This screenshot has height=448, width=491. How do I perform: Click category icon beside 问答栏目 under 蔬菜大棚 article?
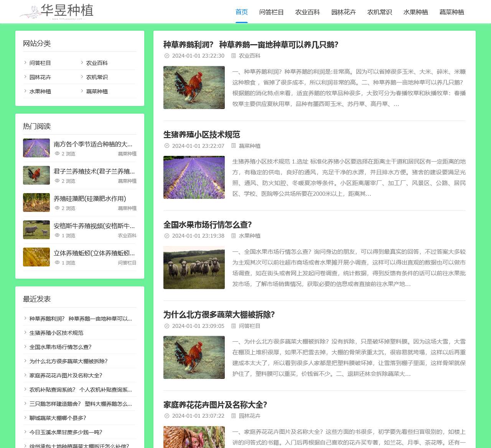[x=233, y=326]
